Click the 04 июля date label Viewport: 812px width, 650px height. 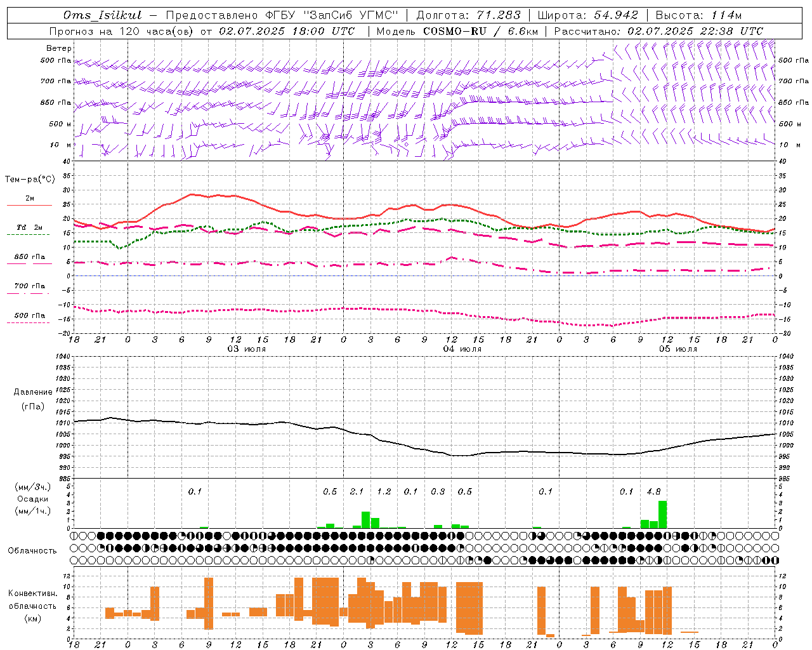tap(462, 349)
